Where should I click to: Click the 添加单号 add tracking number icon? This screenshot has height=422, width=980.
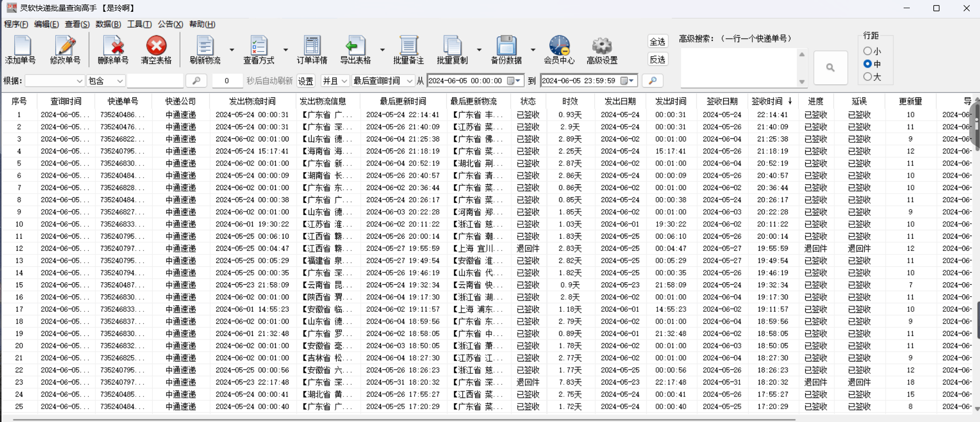tap(21, 50)
